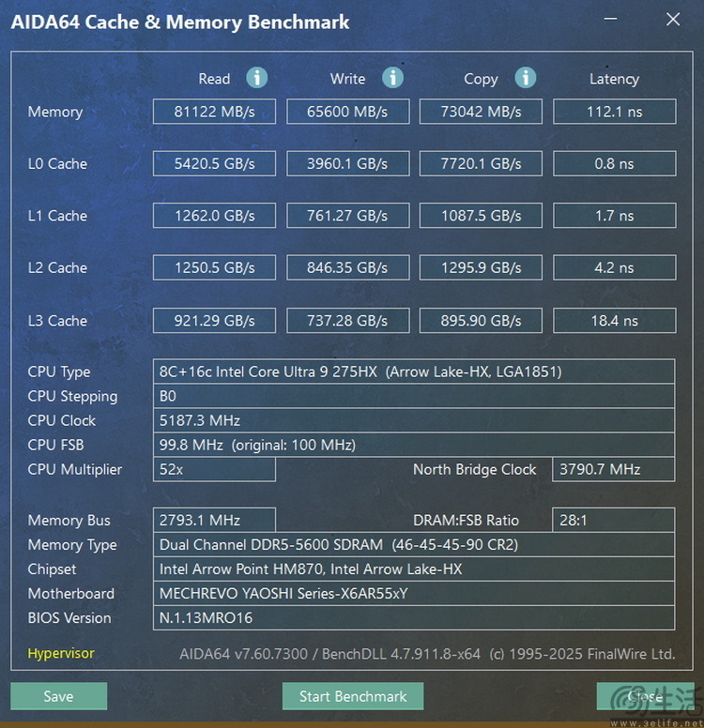Screen dimensions: 704x728
Task: Click L2 Cache latency 4.2 ns
Action: coord(614,267)
